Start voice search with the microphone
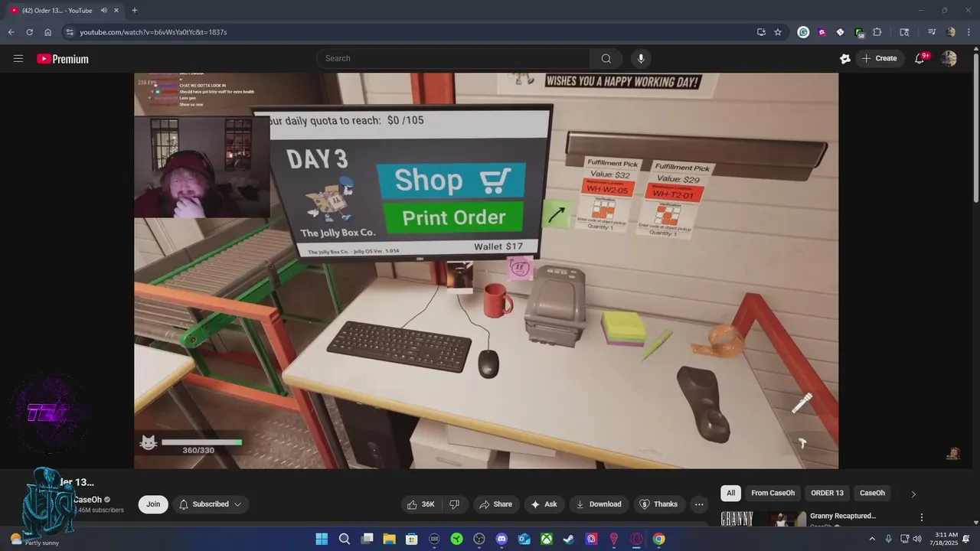Image resolution: width=980 pixels, height=551 pixels. (x=641, y=59)
